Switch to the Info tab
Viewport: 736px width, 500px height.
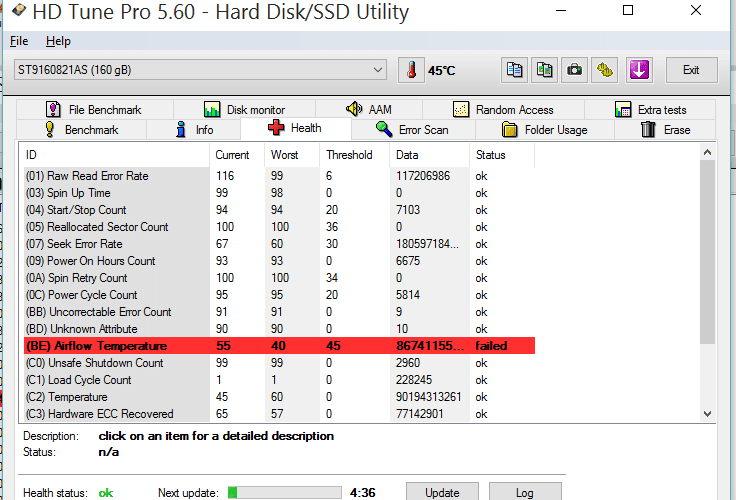coord(194,130)
